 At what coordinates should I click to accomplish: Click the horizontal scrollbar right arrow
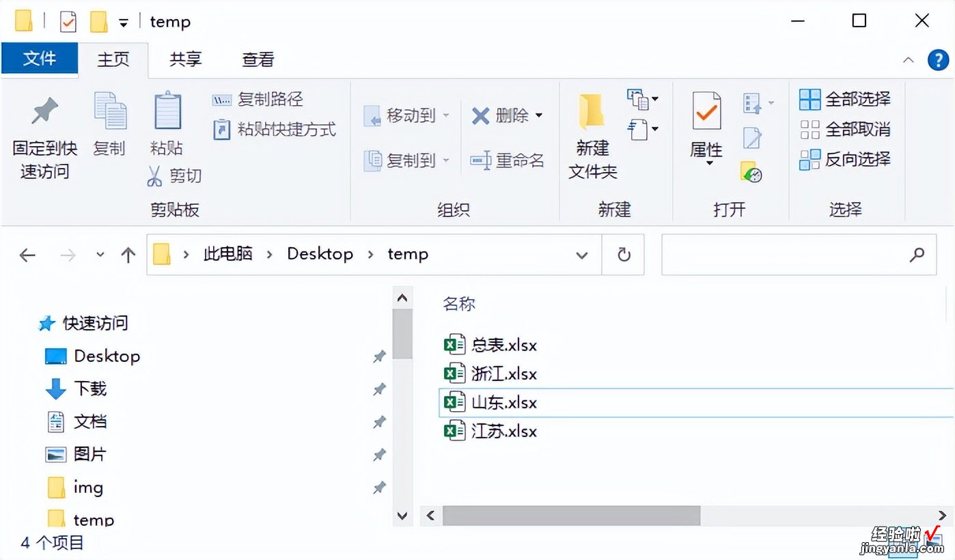pos(942,516)
